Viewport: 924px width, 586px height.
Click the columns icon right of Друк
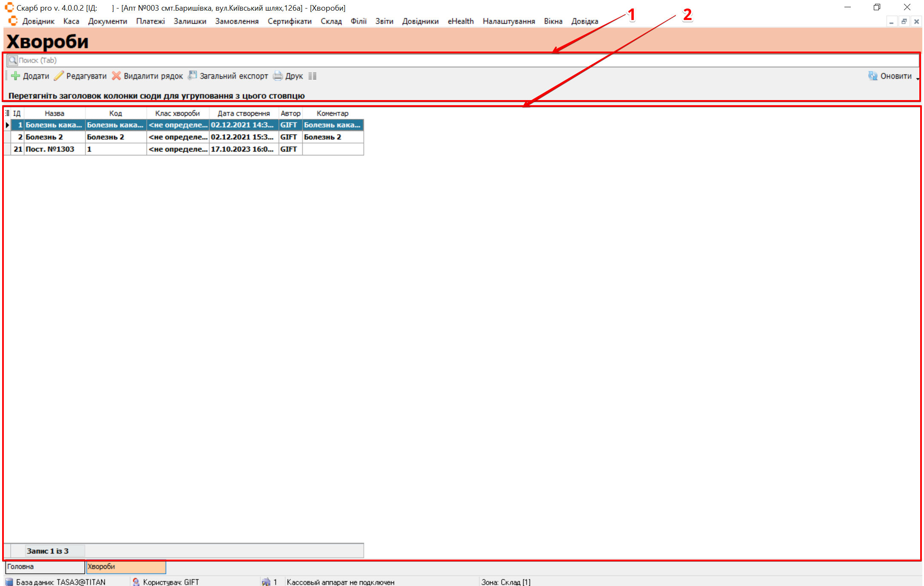pos(312,76)
